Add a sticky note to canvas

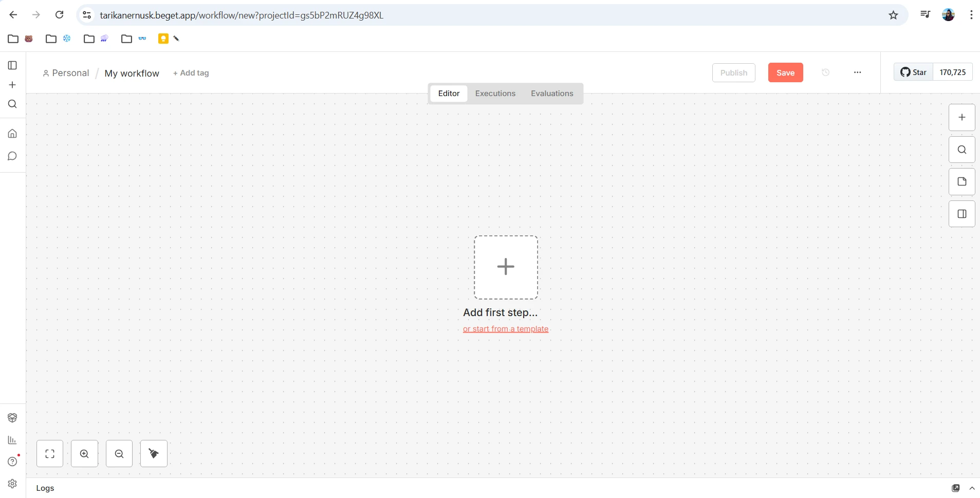[961, 181]
